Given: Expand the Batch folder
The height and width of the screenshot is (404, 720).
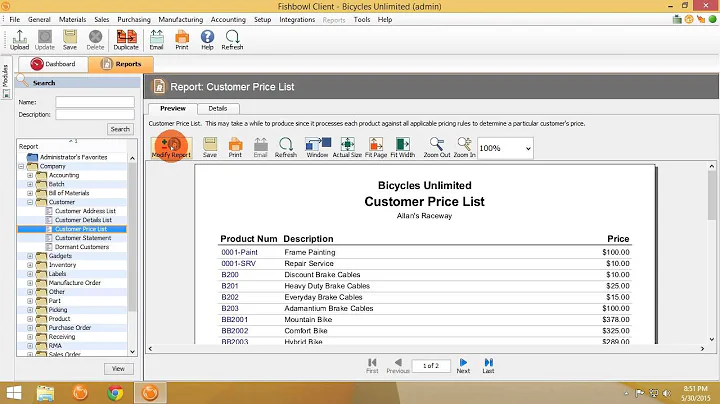Looking at the screenshot, I should [x=30, y=184].
